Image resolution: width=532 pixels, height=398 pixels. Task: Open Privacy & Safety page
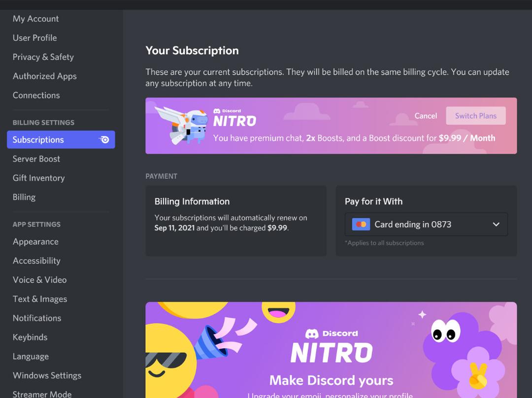click(x=43, y=57)
